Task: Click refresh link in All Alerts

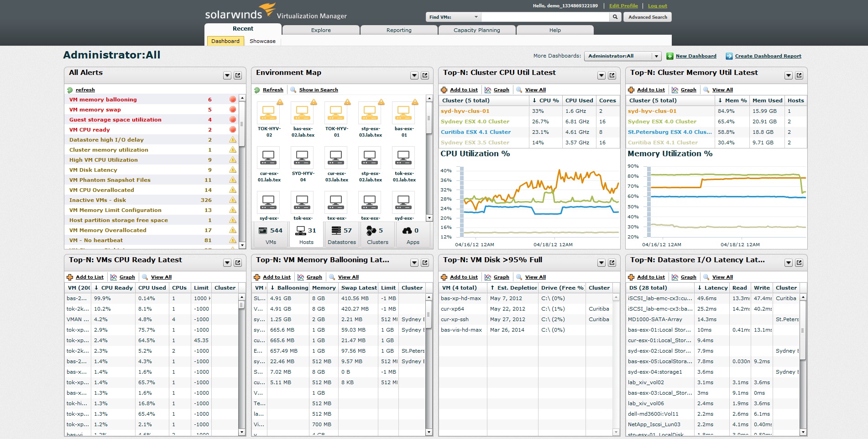Action: [85, 90]
